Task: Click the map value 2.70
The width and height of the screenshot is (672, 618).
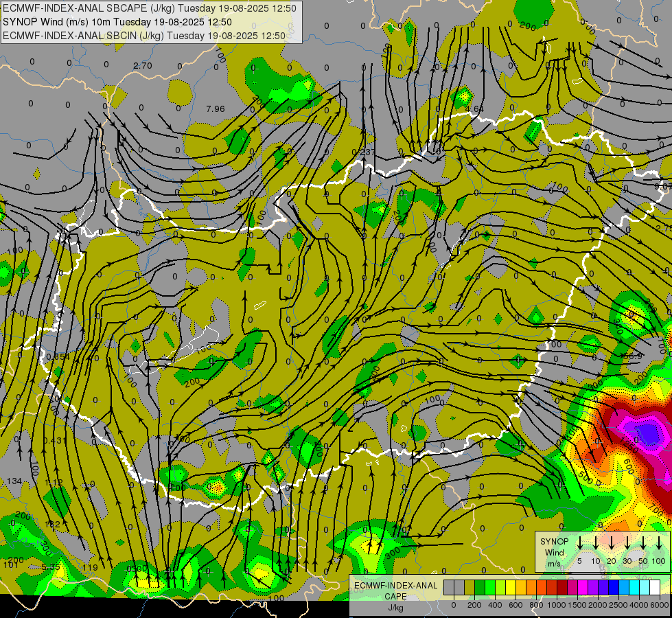Action: pyautogui.click(x=142, y=66)
